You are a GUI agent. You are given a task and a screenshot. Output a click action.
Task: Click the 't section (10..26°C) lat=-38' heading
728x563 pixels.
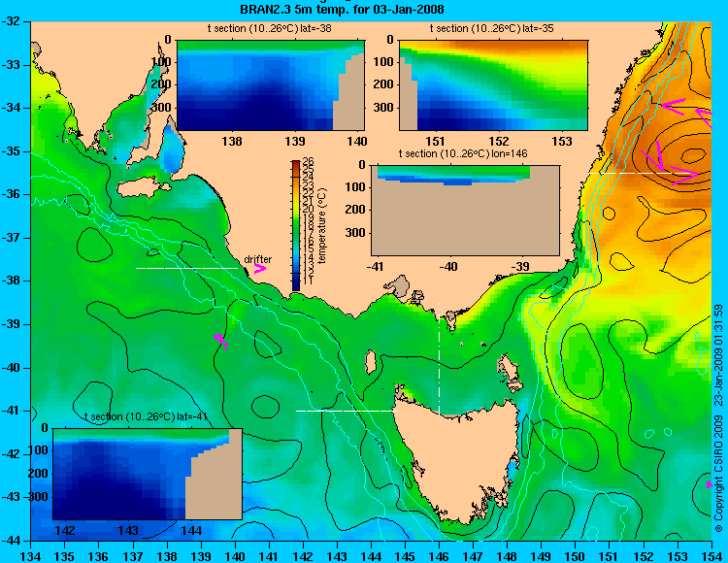tap(269, 28)
